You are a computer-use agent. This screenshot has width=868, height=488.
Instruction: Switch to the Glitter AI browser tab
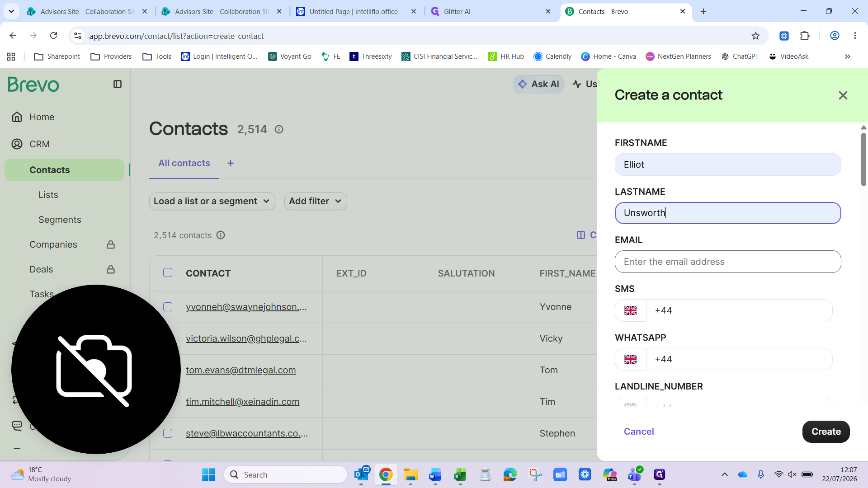click(x=491, y=11)
